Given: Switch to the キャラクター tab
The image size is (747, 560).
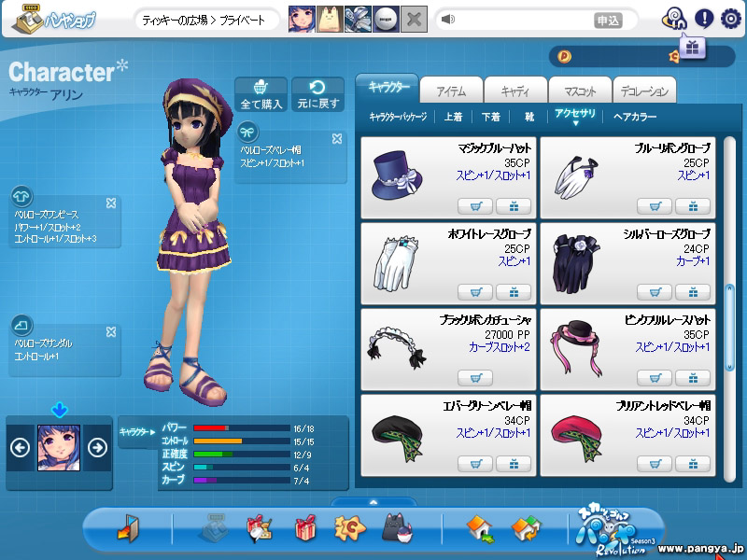Looking at the screenshot, I should (388, 88).
